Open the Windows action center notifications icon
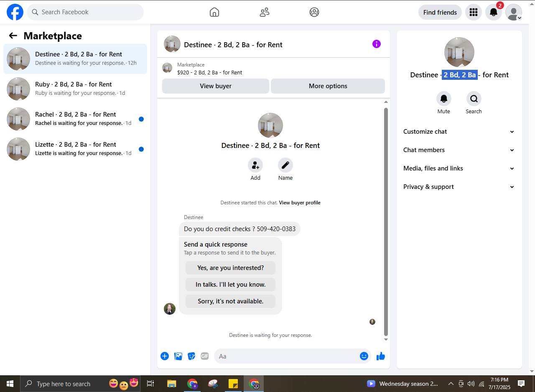This screenshot has height=392, width=535. pyautogui.click(x=521, y=384)
